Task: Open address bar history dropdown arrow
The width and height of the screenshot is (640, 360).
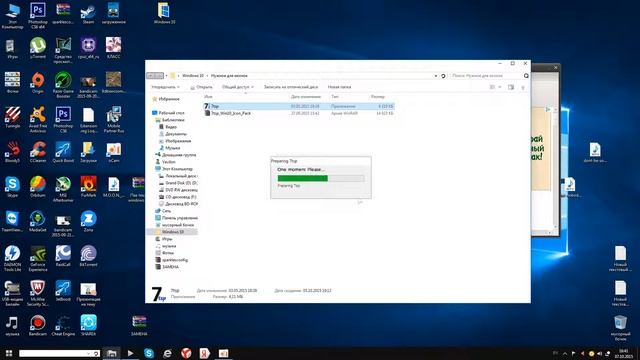Action: click(436, 76)
